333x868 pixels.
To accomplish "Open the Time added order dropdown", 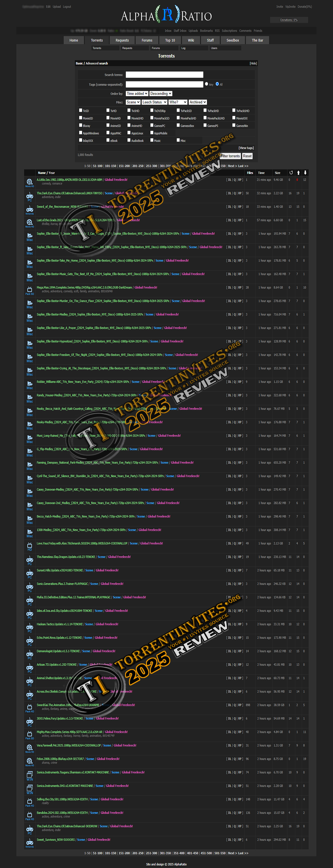I will coord(137,94).
